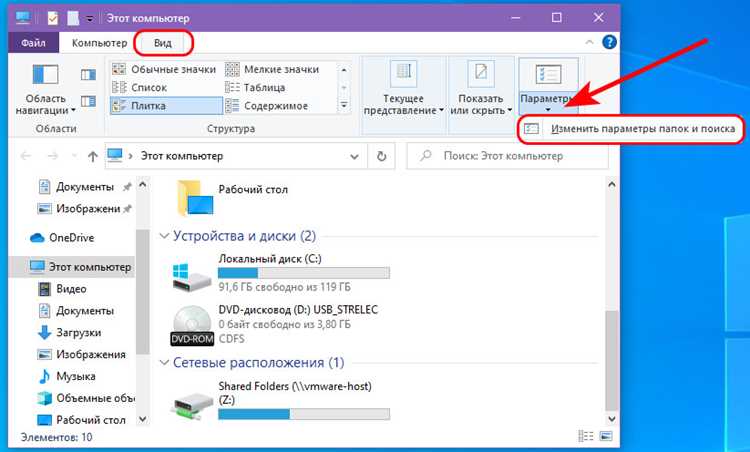Image resolution: width=750 pixels, height=452 pixels.
Task: Collapse Устройства и диски group
Action: coord(164,236)
